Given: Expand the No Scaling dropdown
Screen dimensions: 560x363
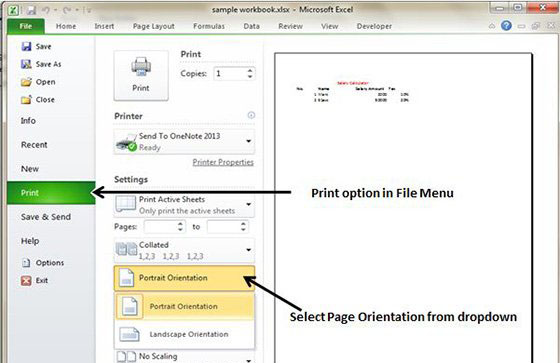Looking at the screenshot, I should coord(184,357).
